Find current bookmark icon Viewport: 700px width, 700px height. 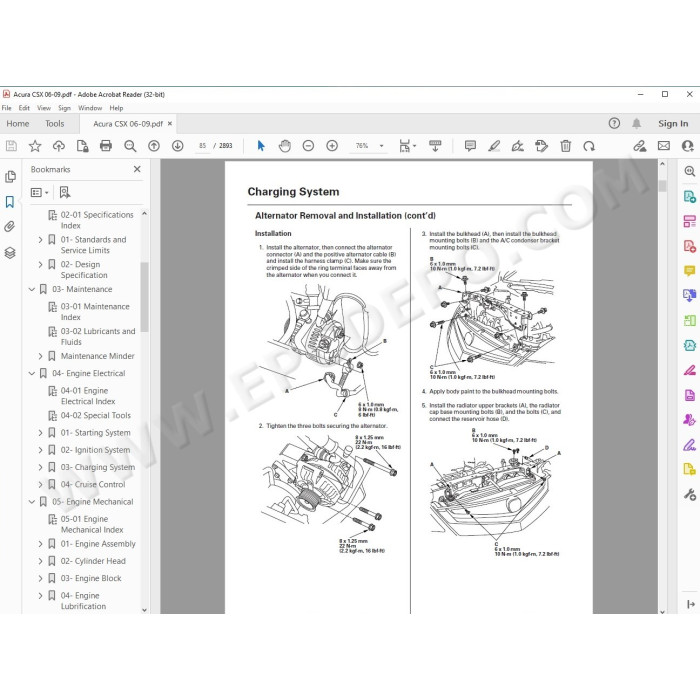point(65,192)
